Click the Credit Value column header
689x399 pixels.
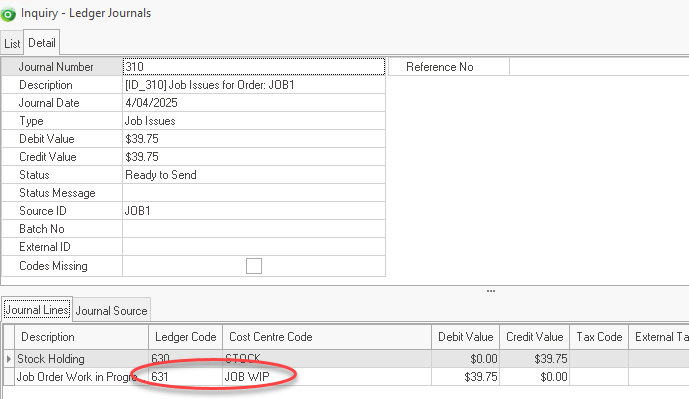coord(534,337)
